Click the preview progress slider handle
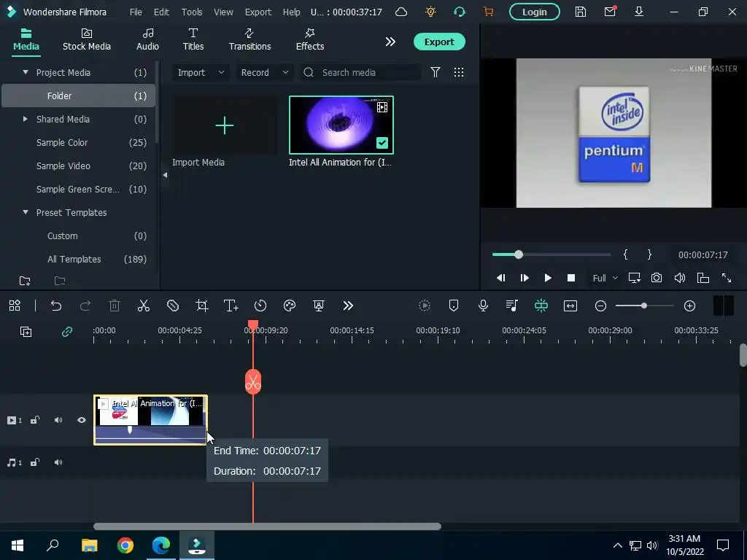 (x=519, y=254)
